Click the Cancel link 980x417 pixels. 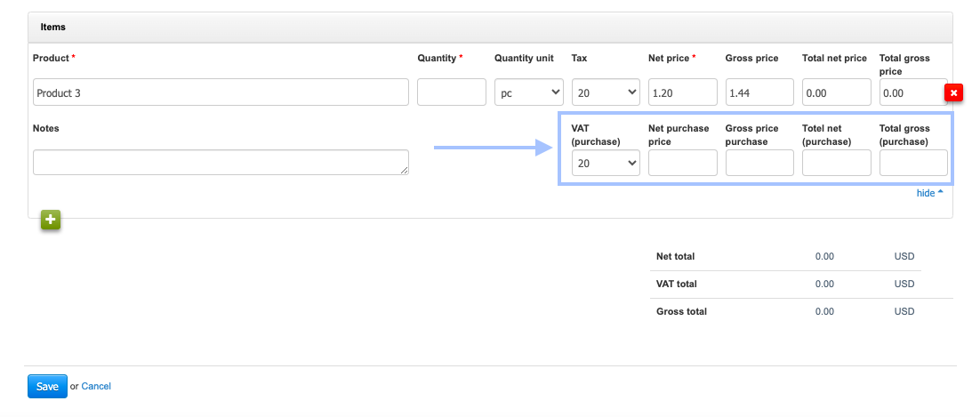(96, 387)
